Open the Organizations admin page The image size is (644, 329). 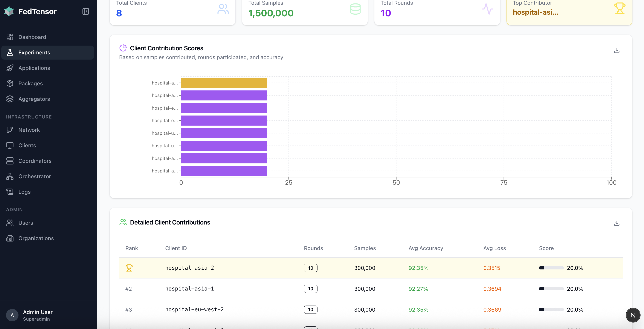36,238
